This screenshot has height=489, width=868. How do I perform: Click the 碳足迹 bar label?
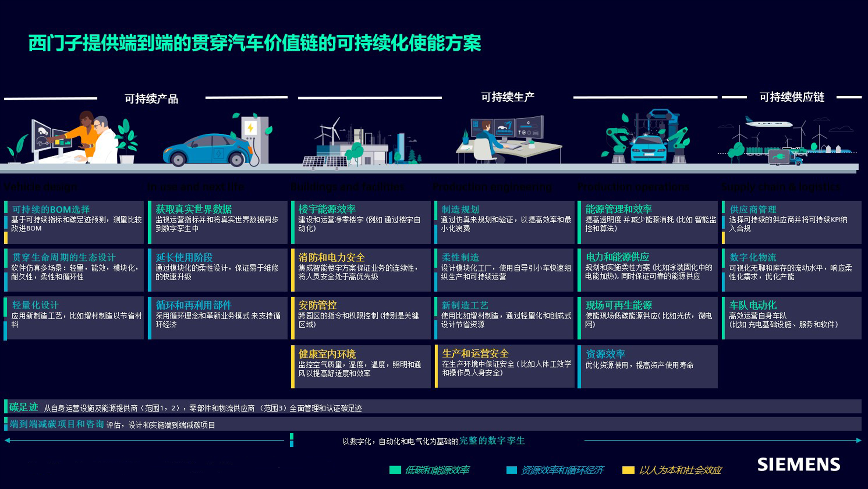[x=24, y=407]
